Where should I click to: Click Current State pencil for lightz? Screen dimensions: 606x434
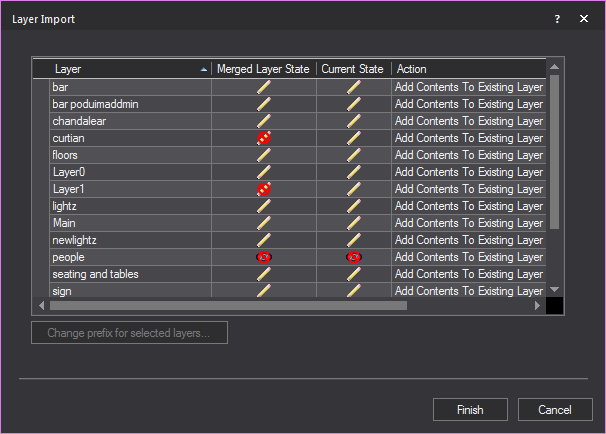coord(354,206)
